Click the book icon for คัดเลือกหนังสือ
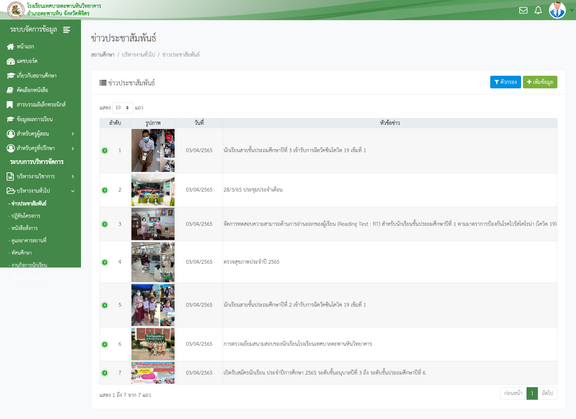 tap(10, 90)
